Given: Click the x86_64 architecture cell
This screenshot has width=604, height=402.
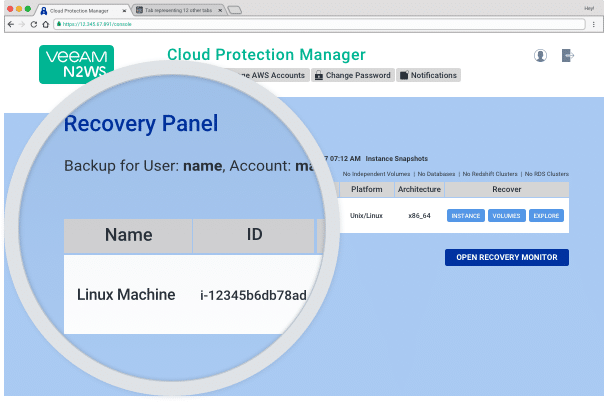Looking at the screenshot, I should (419, 216).
